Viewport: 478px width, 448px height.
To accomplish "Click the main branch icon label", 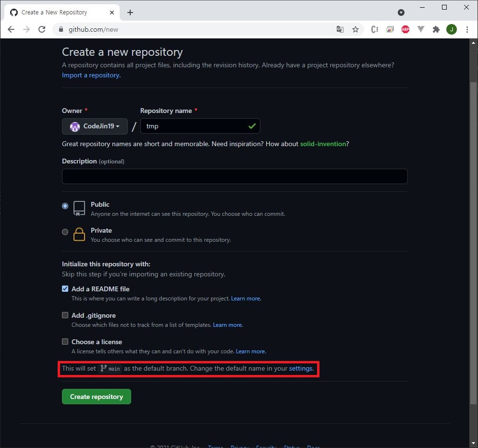I will [110, 368].
